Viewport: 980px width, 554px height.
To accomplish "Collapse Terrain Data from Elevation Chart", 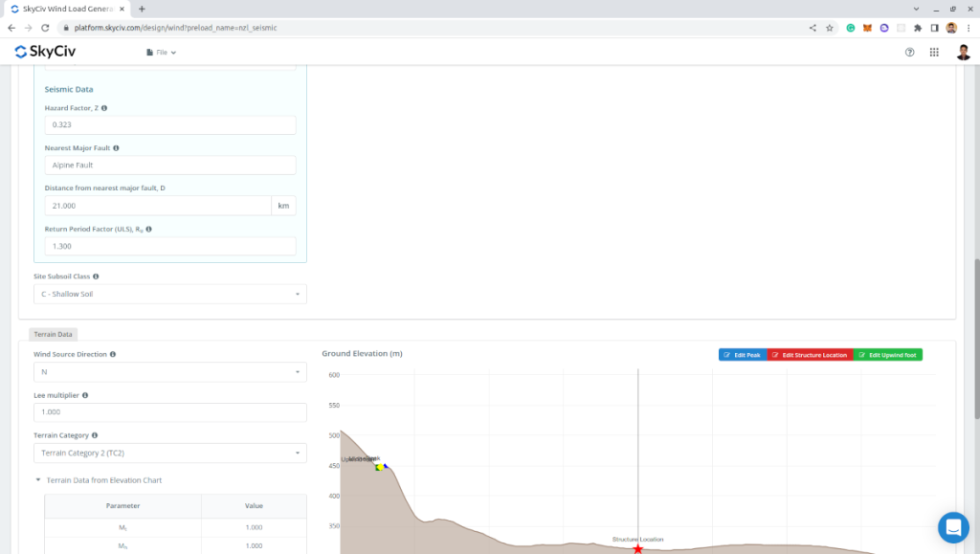I will tap(38, 480).
